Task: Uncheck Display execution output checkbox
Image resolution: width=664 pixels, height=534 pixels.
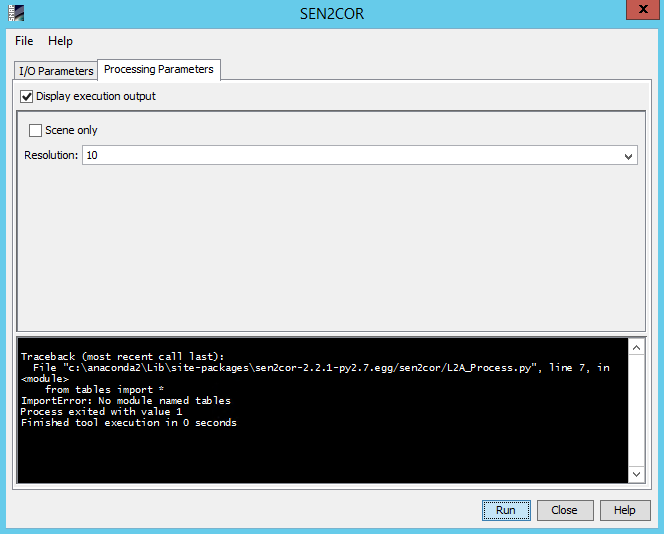Action: tap(27, 97)
